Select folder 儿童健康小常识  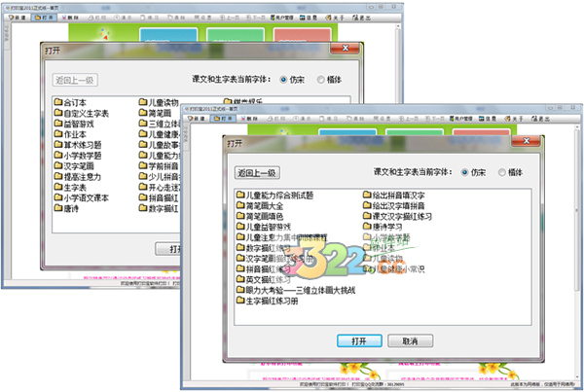[x=394, y=268]
